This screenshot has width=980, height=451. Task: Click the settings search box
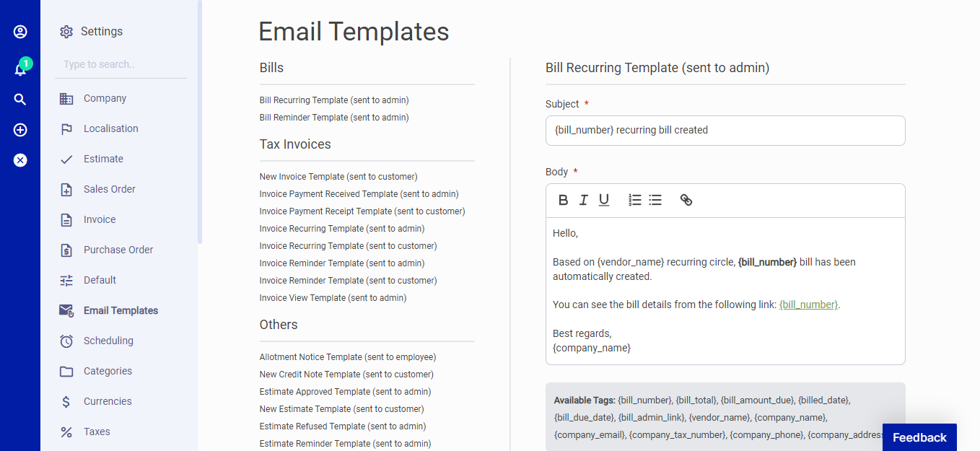pos(119,64)
